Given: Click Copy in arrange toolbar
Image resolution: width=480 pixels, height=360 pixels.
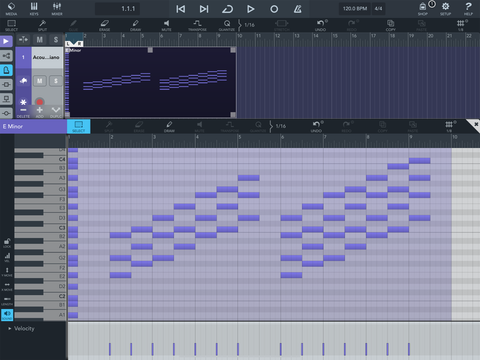Looking at the screenshot, I should (390, 25).
